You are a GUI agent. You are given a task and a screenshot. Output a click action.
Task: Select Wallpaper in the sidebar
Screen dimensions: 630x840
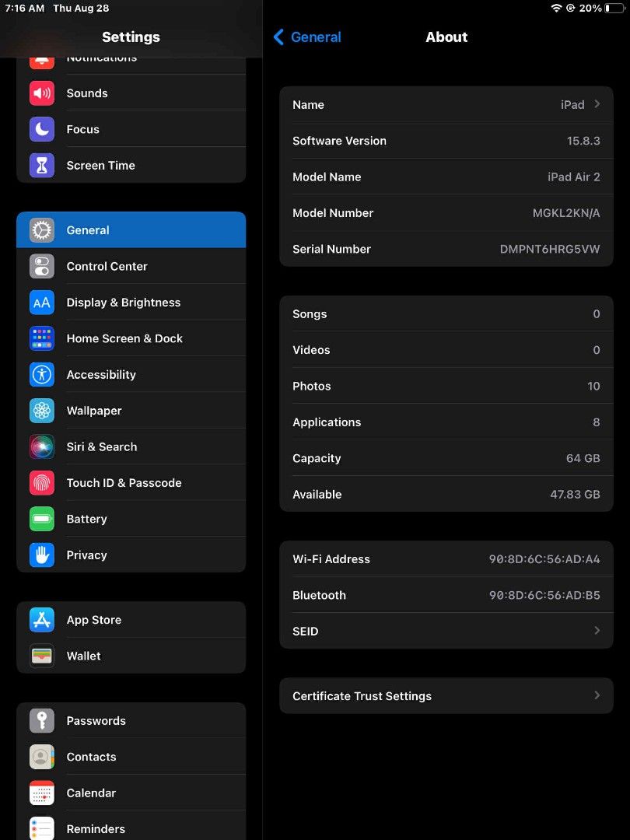point(131,411)
